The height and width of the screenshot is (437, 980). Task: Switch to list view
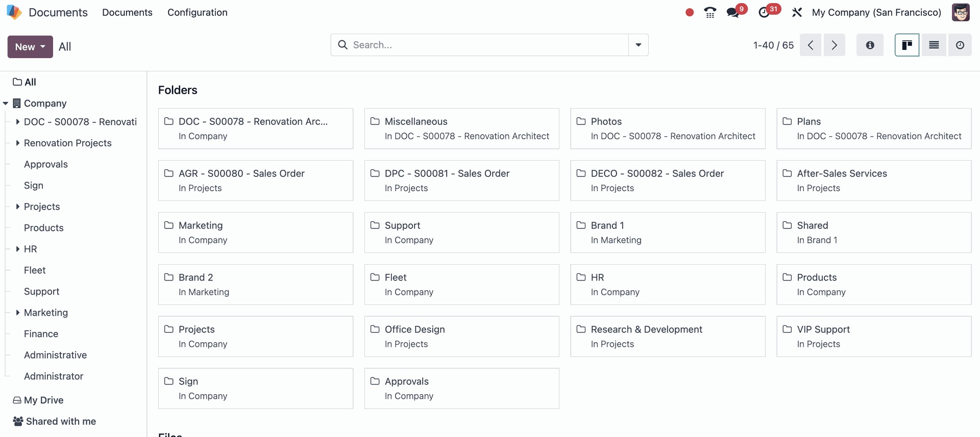pos(934,45)
